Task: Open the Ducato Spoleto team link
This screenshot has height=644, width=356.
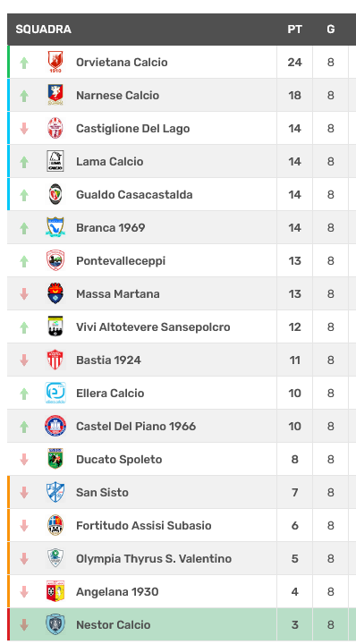Action: coord(119,459)
